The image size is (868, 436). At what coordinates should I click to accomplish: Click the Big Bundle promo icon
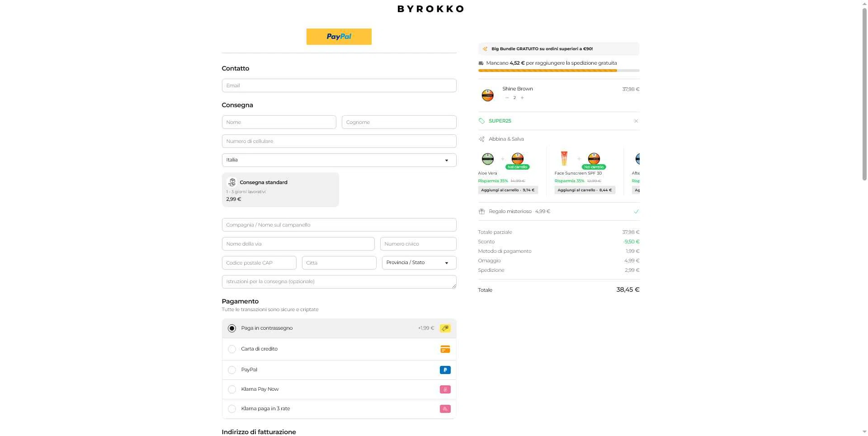(485, 49)
